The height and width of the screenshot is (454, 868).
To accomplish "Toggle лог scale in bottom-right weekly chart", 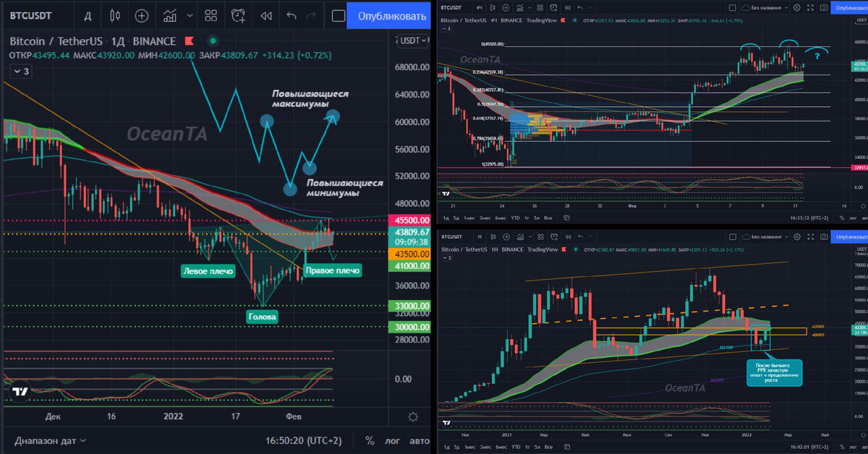I will [854, 447].
